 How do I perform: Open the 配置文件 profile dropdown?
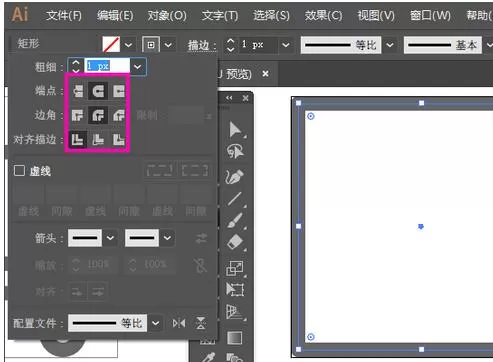[155, 323]
